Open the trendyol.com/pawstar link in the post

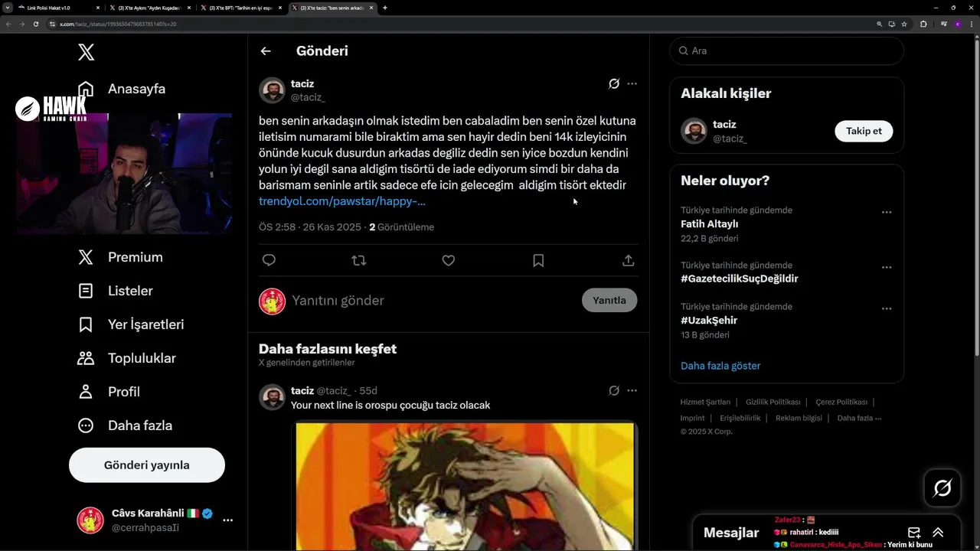click(x=342, y=201)
